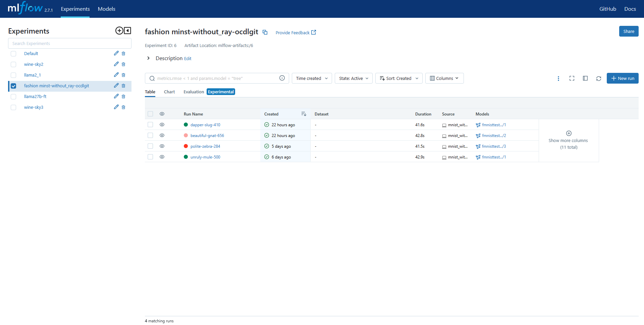Toggle fullscreen view of the runs table

point(572,78)
